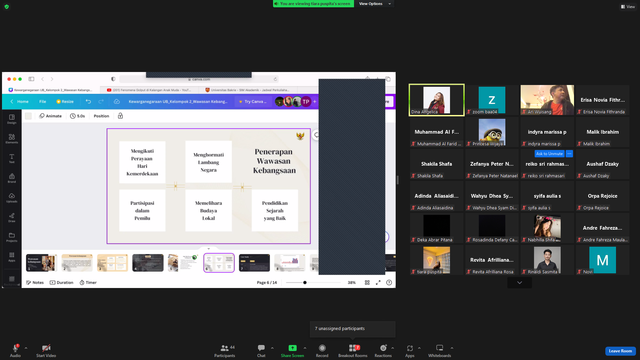Open Whiteboards
This screenshot has height=360, width=640.
440,350
